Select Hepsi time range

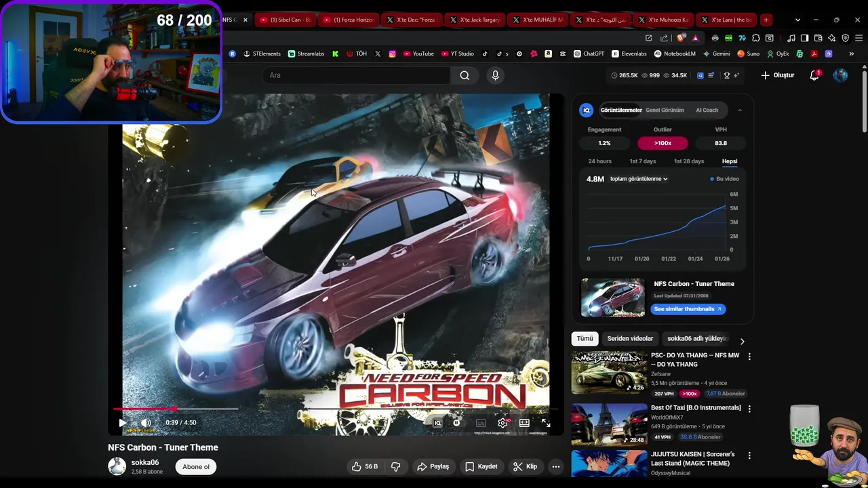pyautogui.click(x=730, y=161)
